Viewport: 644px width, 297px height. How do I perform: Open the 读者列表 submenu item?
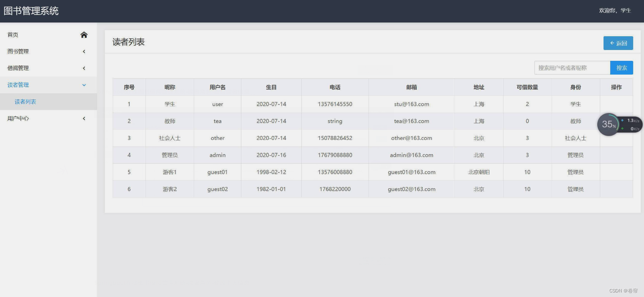(25, 101)
